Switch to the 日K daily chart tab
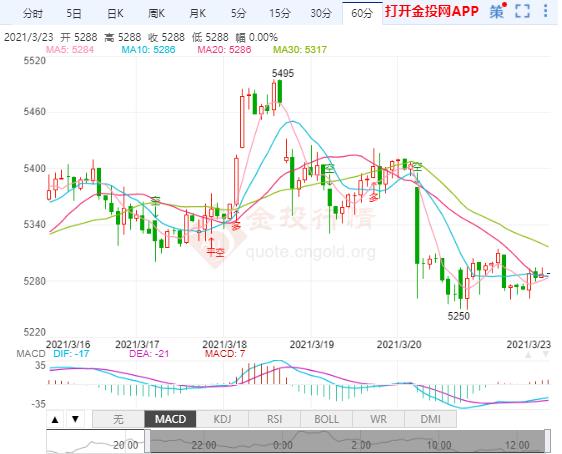562x454 pixels. (115, 14)
